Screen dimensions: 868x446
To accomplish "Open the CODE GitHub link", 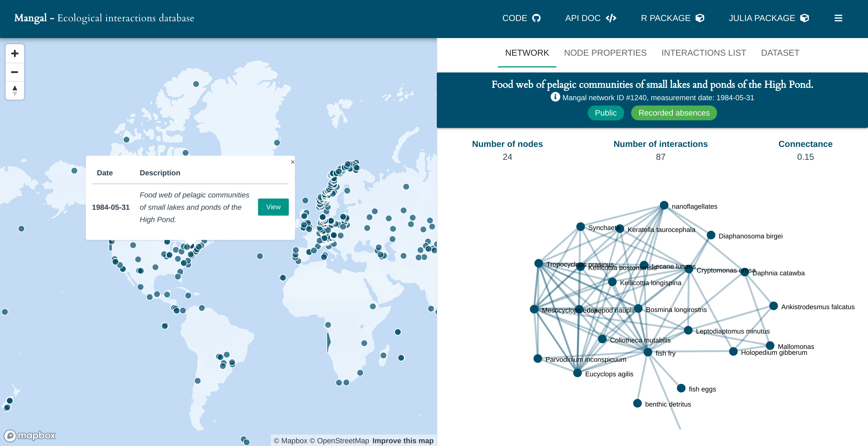I will tap(521, 18).
